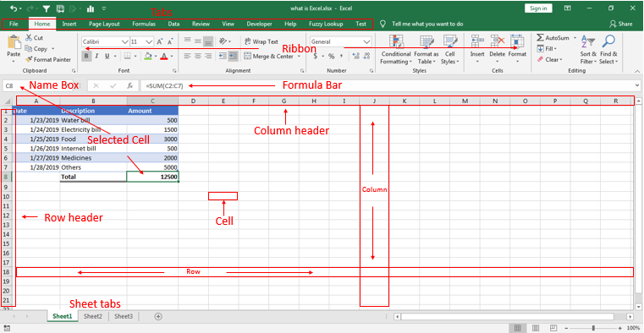Viewport: 644px width, 333px height.
Task: Toggle Bold formatting
Action: click(86, 56)
